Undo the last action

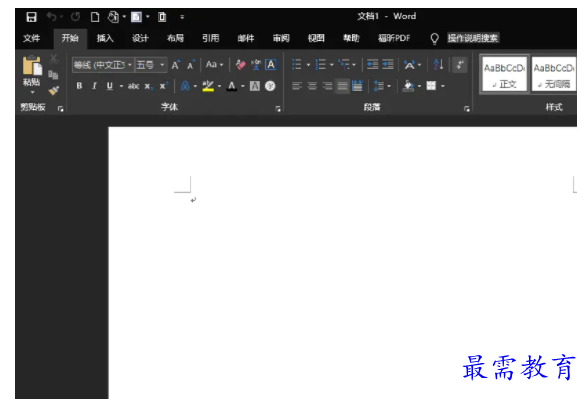click(52, 17)
